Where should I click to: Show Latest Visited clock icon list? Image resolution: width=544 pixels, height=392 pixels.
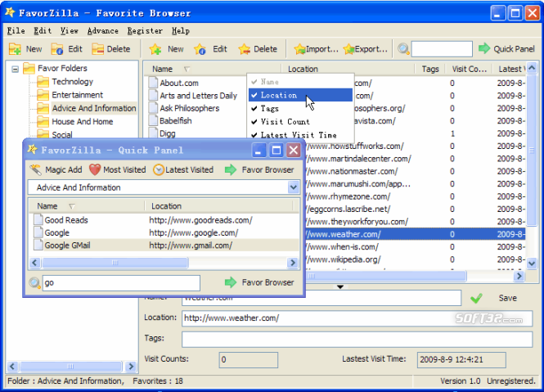(x=159, y=169)
